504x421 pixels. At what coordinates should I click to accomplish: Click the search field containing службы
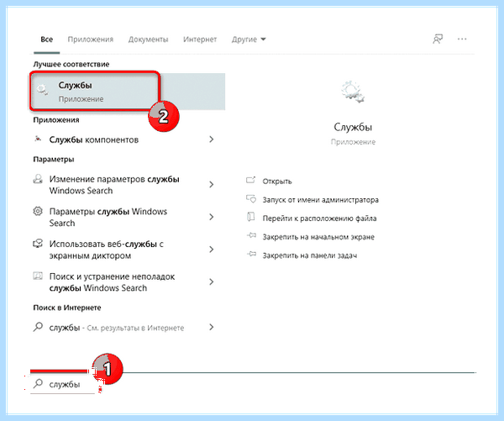65,384
